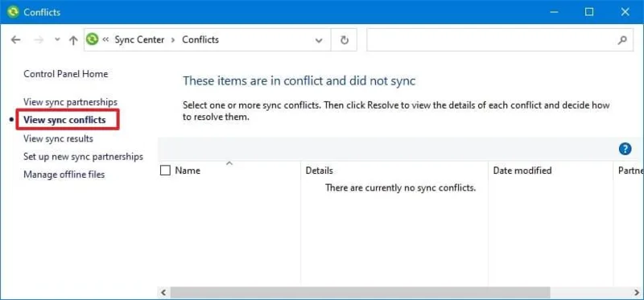Click the horizontal scrollbar thumb

click(360, 293)
